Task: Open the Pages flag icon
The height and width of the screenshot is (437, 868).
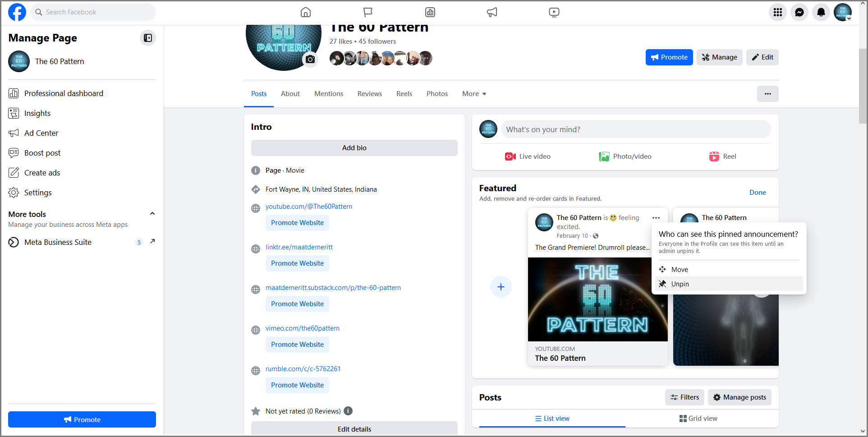Action: (368, 12)
